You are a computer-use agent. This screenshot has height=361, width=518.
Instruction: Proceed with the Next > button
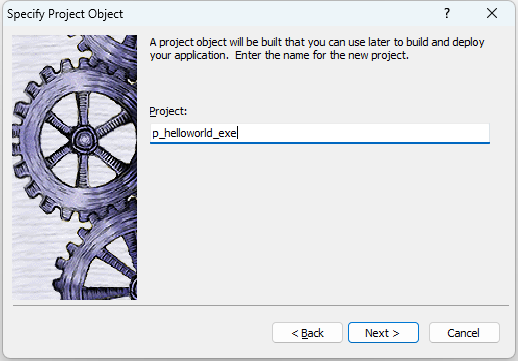pos(383,332)
